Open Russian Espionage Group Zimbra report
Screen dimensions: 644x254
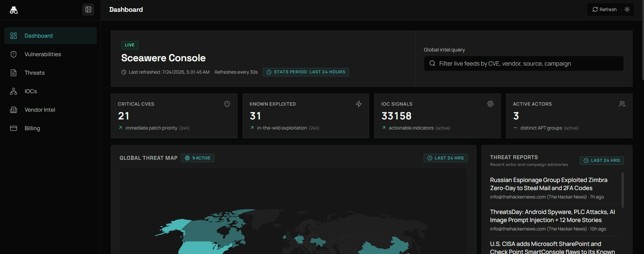549,184
